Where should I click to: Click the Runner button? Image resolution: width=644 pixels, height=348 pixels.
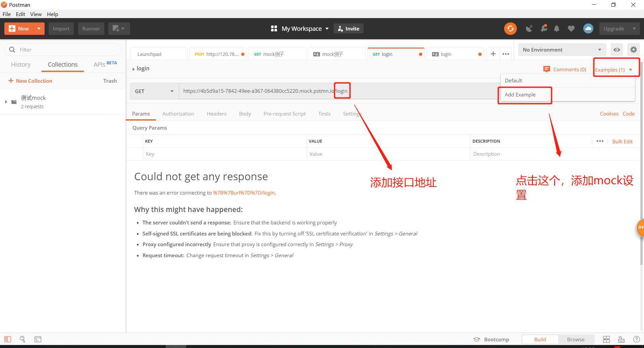[x=91, y=28]
